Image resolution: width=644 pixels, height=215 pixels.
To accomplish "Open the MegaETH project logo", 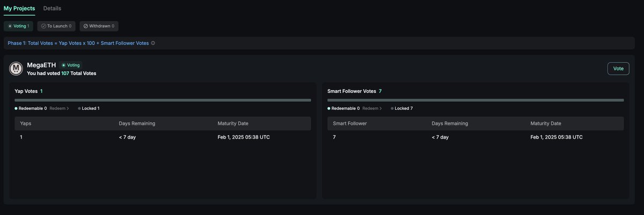I will coord(16,69).
